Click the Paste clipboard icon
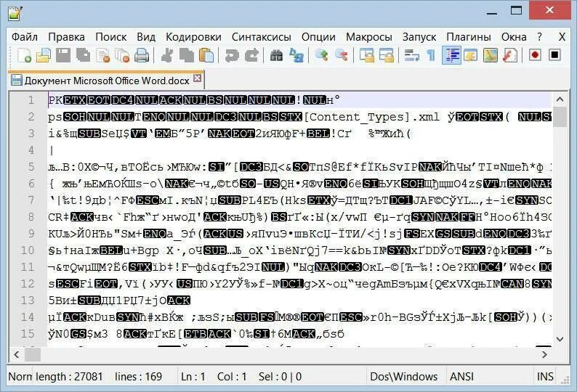The image size is (577, 392). [206, 55]
